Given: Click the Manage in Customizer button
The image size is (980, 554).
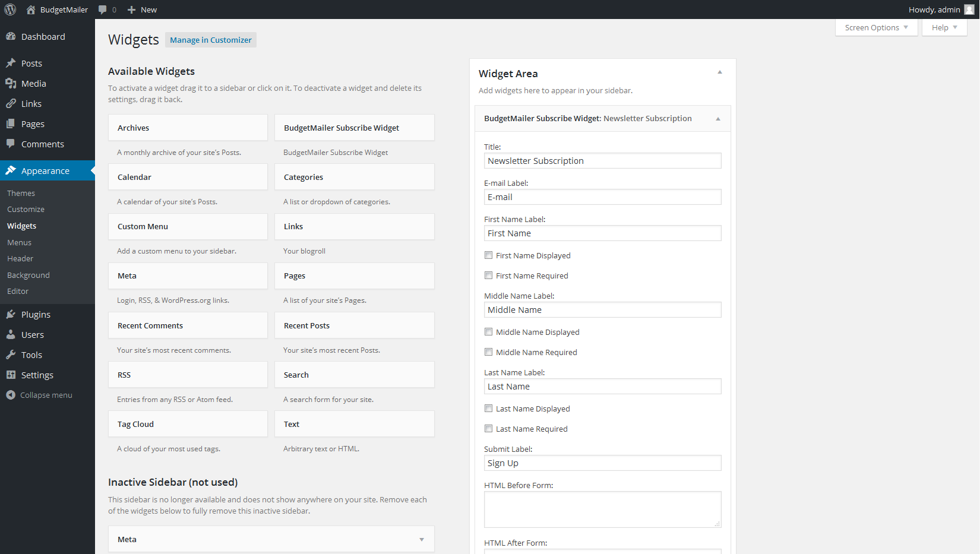Looking at the screenshot, I should (x=211, y=40).
